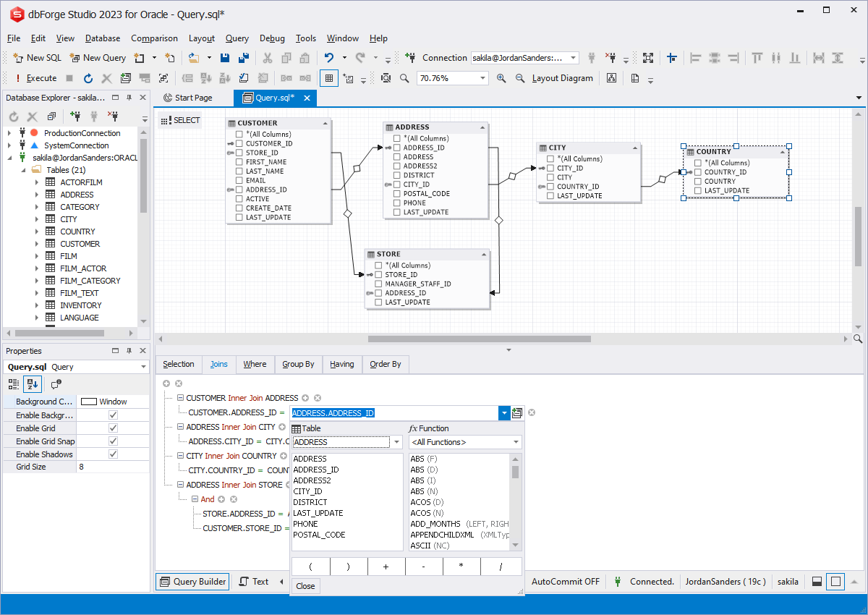Close the join condition editor with Close
The width and height of the screenshot is (868, 615).
point(305,586)
